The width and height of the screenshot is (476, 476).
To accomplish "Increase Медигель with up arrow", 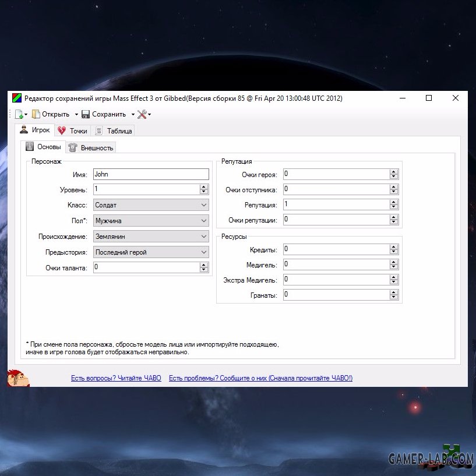I will pyautogui.click(x=394, y=262).
